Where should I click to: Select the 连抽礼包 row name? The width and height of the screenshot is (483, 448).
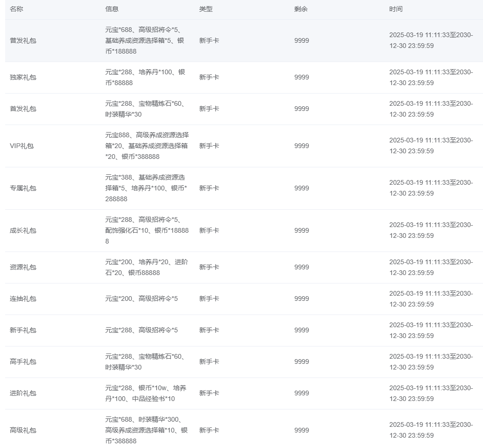pos(23,299)
